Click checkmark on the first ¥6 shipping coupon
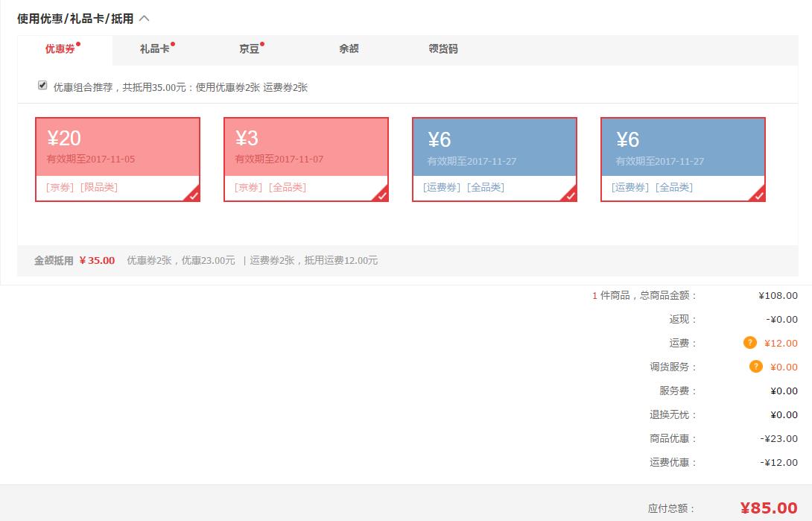The height and width of the screenshot is (521, 812). (570, 195)
